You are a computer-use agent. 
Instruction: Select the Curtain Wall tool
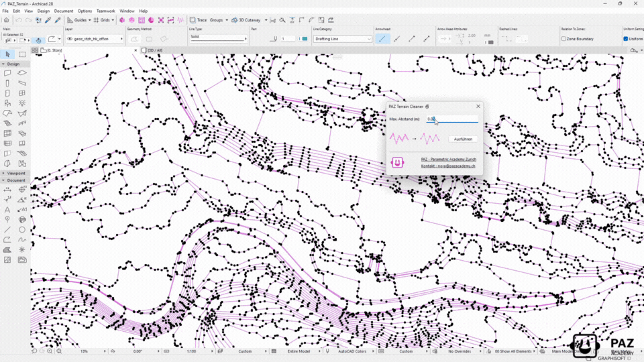pyautogui.click(x=7, y=133)
